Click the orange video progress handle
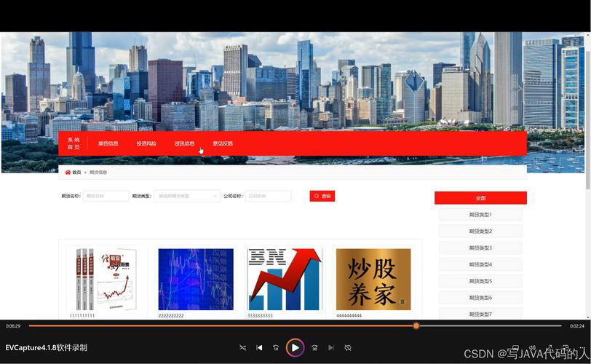The image size is (591, 364). tap(416, 325)
